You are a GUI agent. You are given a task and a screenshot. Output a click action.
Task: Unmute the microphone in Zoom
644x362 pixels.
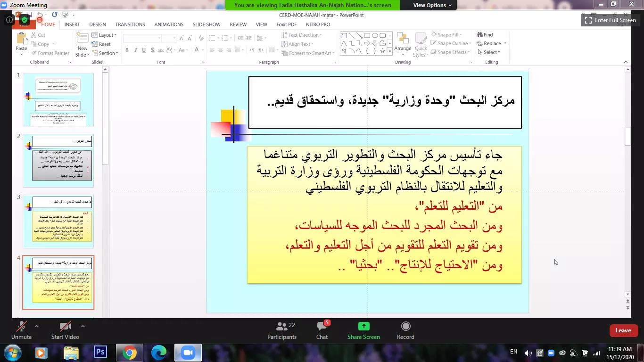[x=21, y=330]
